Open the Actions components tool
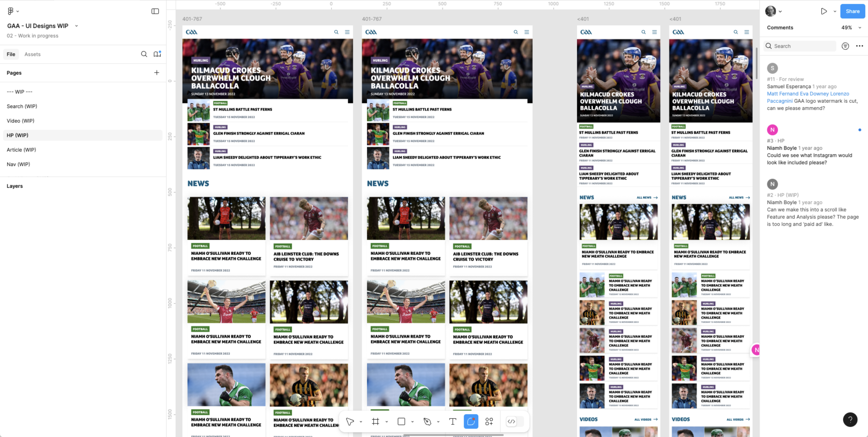This screenshot has height=437, width=868. pos(489,421)
